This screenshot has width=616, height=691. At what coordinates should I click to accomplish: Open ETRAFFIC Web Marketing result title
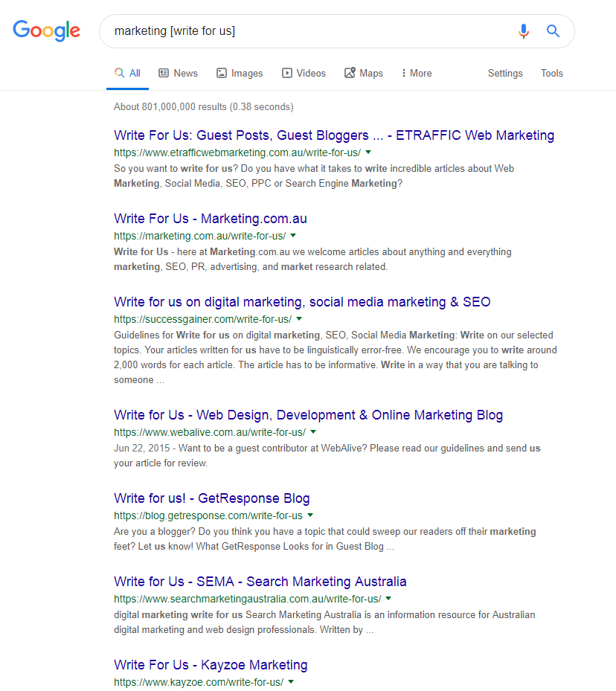pyautogui.click(x=334, y=135)
